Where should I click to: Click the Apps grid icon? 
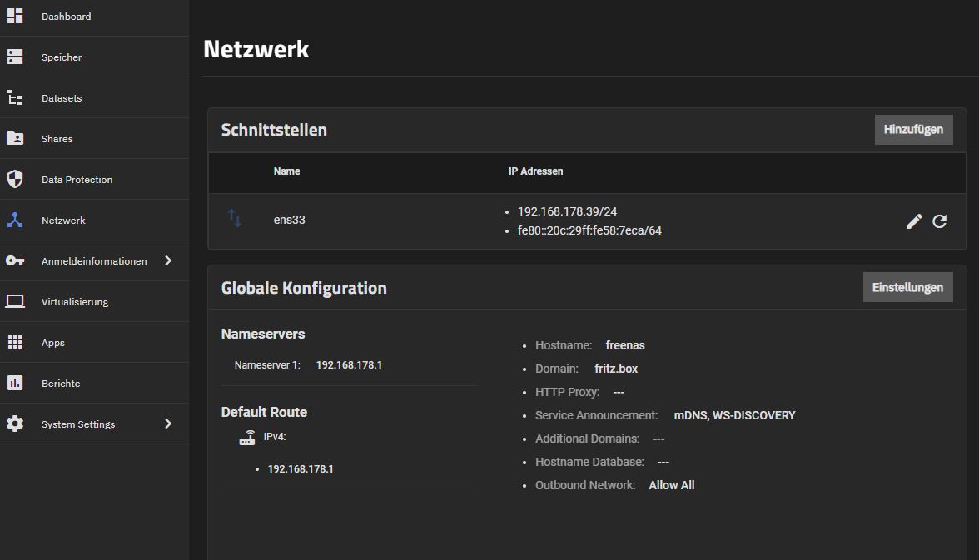click(x=15, y=342)
